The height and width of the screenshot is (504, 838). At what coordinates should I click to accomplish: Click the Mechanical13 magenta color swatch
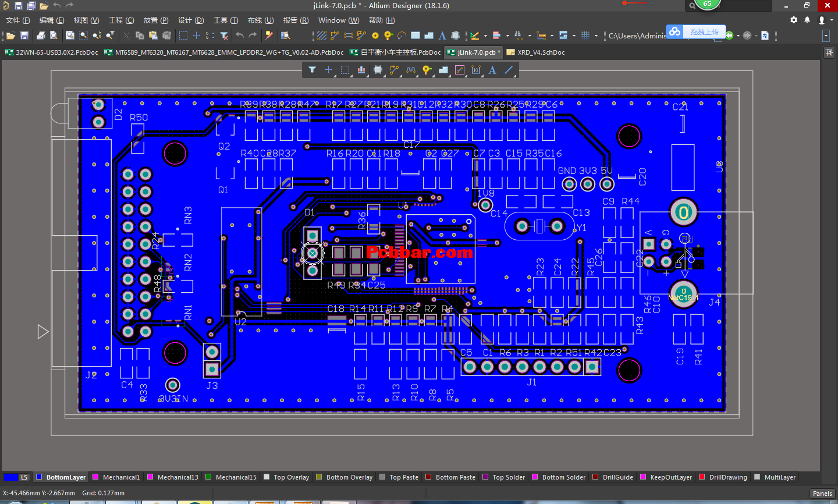tap(150, 477)
